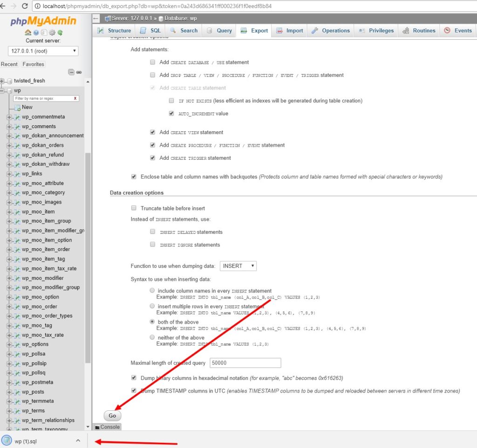Uncheck AUTO_INCREMENT value option
Image resolution: width=477 pixels, height=448 pixels.
(171, 114)
